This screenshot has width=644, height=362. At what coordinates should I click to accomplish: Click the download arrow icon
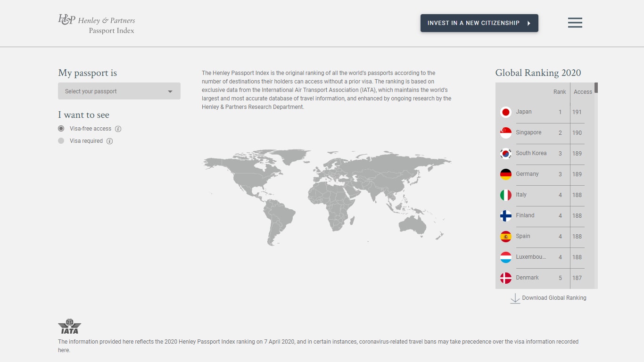coord(515,298)
